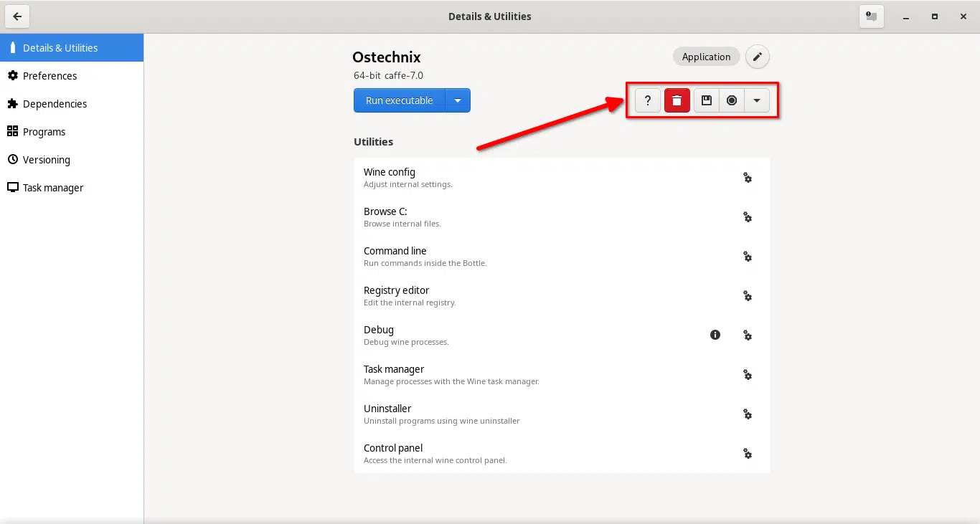Expand the power options dropdown arrow

pos(756,101)
